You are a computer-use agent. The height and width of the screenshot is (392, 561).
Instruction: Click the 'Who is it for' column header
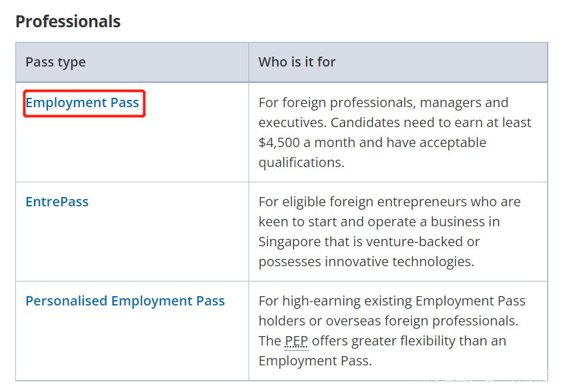(296, 63)
